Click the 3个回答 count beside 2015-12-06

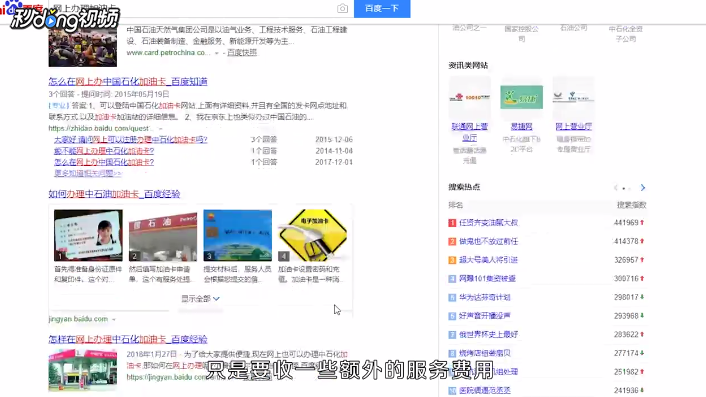(x=264, y=140)
